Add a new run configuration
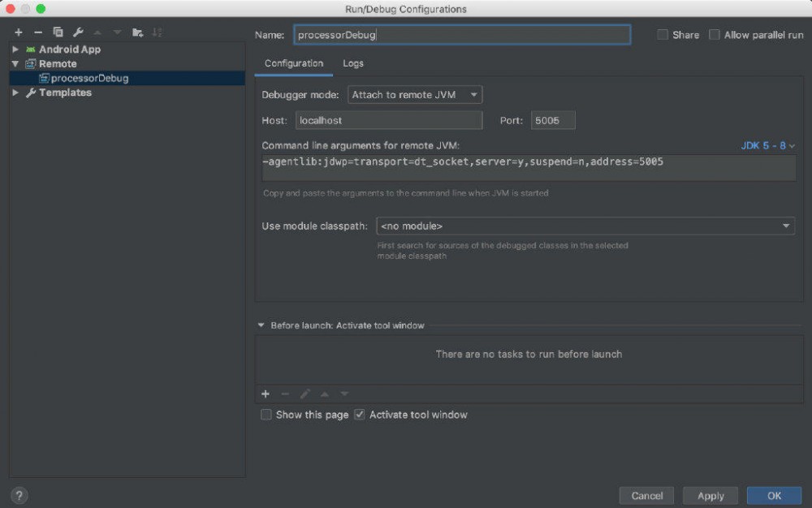The image size is (812, 508). (18, 32)
